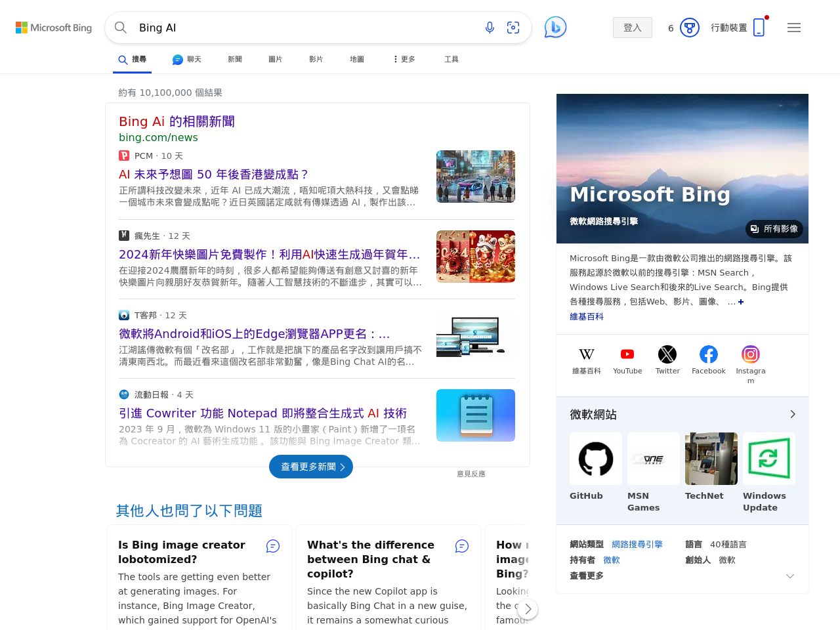Click 所有影像 button on banner

(774, 229)
